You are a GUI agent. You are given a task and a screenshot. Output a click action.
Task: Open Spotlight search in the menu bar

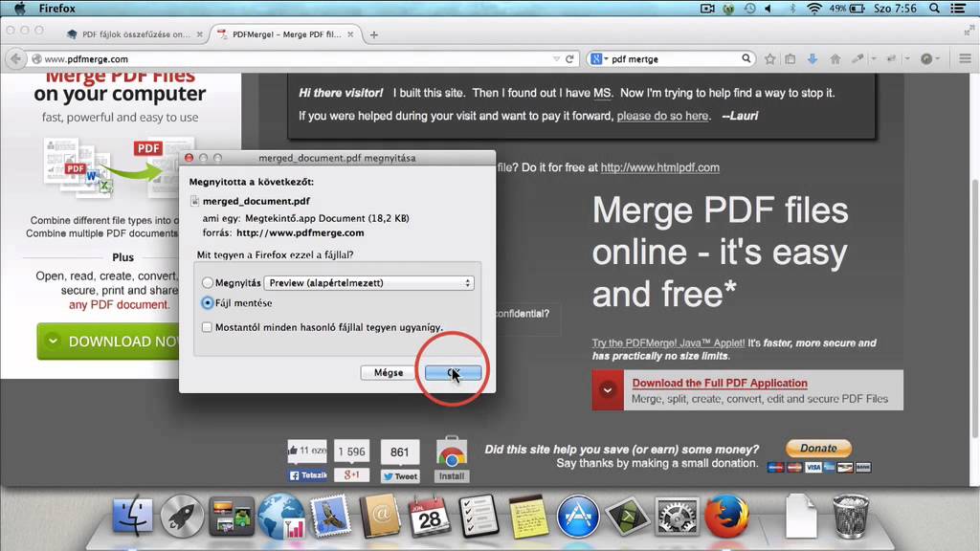934,8
